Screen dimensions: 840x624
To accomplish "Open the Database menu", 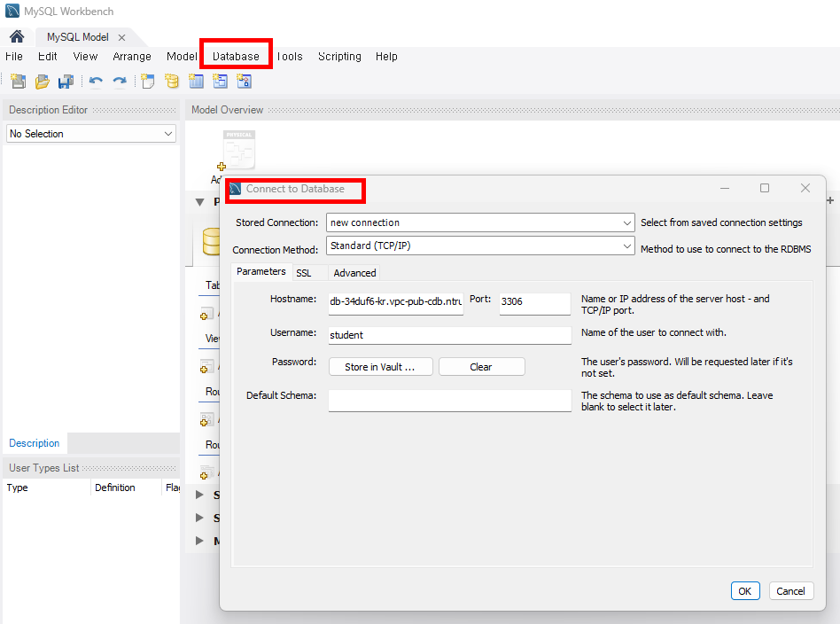I will [236, 57].
